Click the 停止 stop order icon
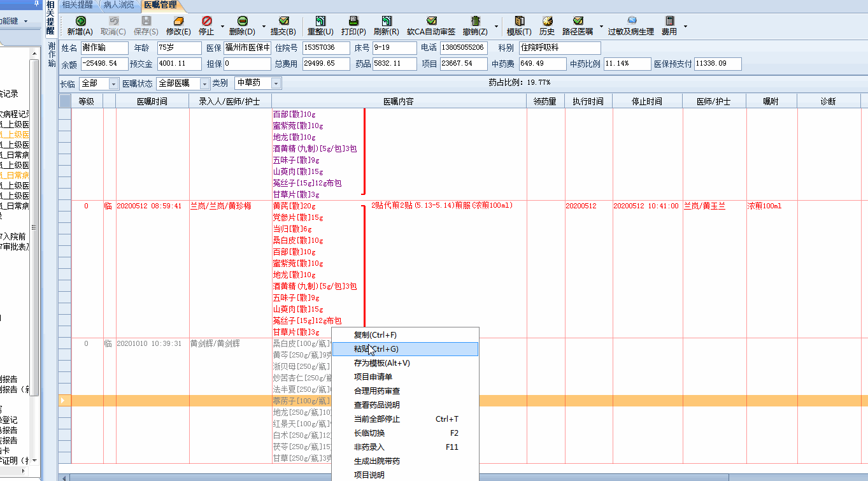Image resolution: width=868 pixels, height=481 pixels. (x=207, y=22)
